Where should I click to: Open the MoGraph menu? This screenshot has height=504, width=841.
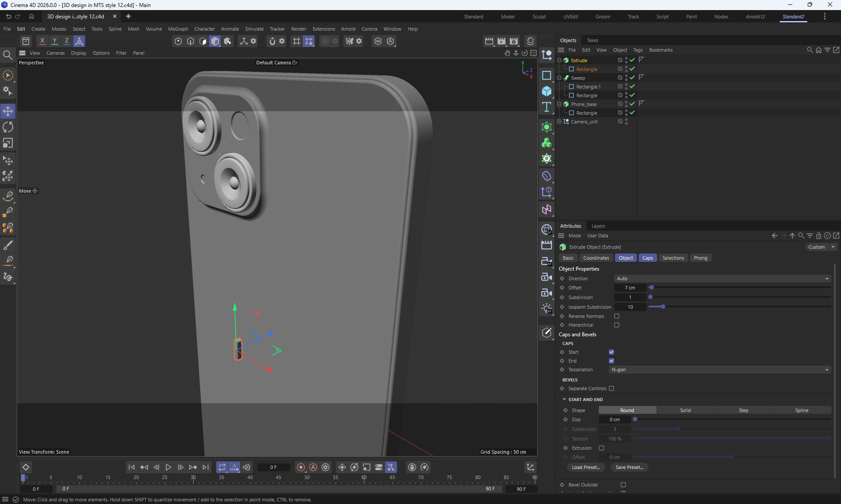(x=178, y=29)
